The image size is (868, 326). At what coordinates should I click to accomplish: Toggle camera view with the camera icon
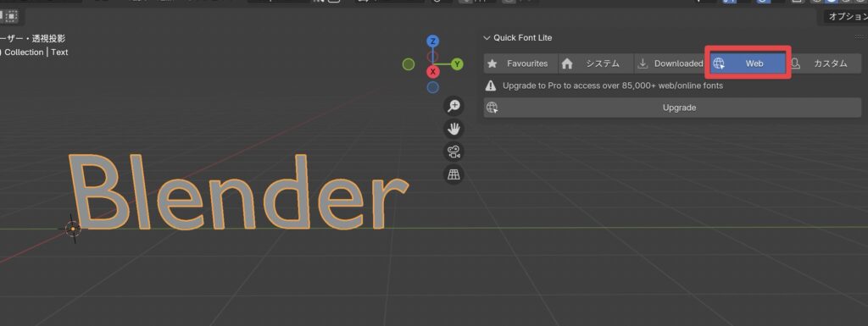point(454,152)
